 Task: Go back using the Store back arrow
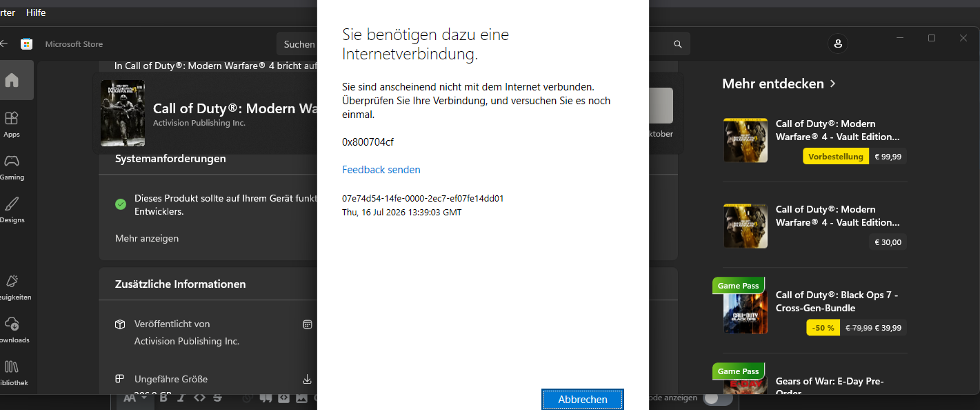pyautogui.click(x=3, y=43)
